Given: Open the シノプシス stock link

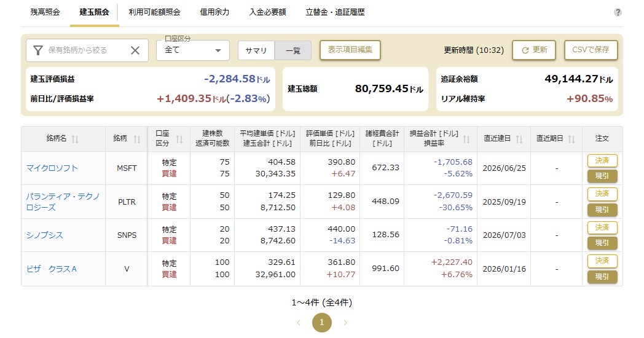Looking at the screenshot, I should pos(44,235).
